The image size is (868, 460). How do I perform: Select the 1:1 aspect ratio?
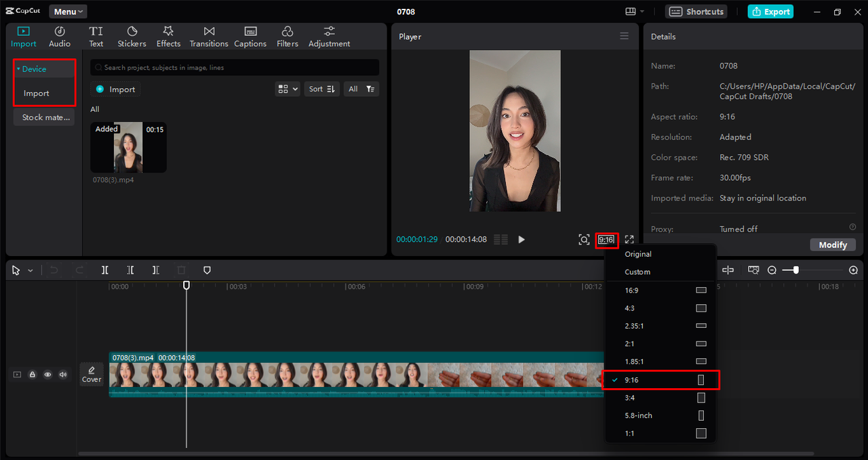[x=660, y=434]
